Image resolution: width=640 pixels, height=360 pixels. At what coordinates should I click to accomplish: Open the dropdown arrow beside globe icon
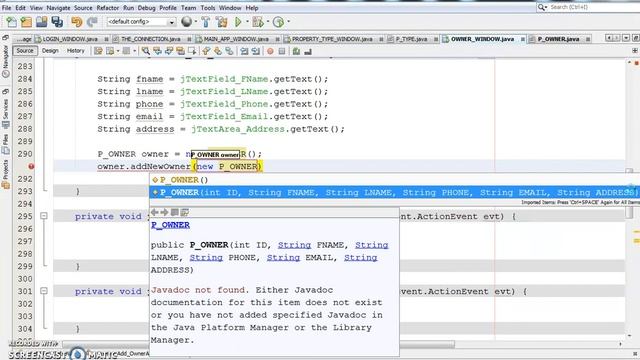pyautogui.click(x=196, y=22)
